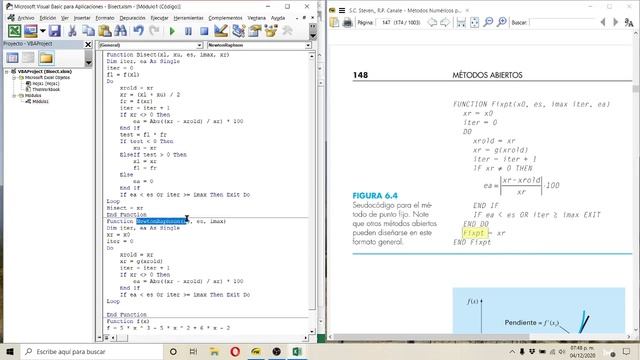Switch to Full Module View in code window

[107, 338]
